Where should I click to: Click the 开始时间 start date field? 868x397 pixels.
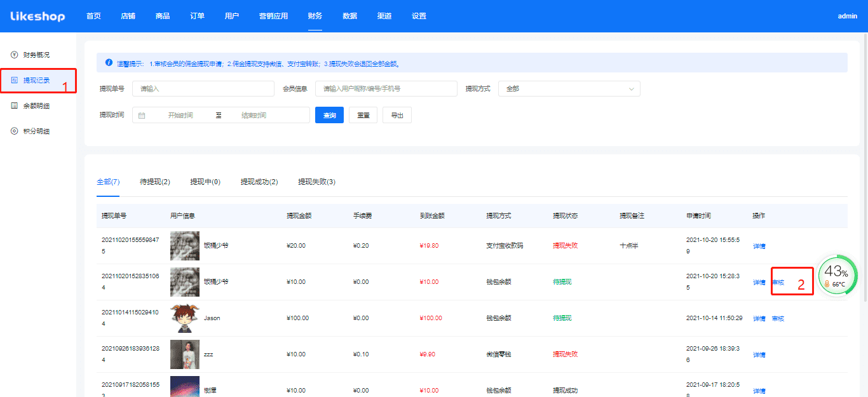coord(180,115)
